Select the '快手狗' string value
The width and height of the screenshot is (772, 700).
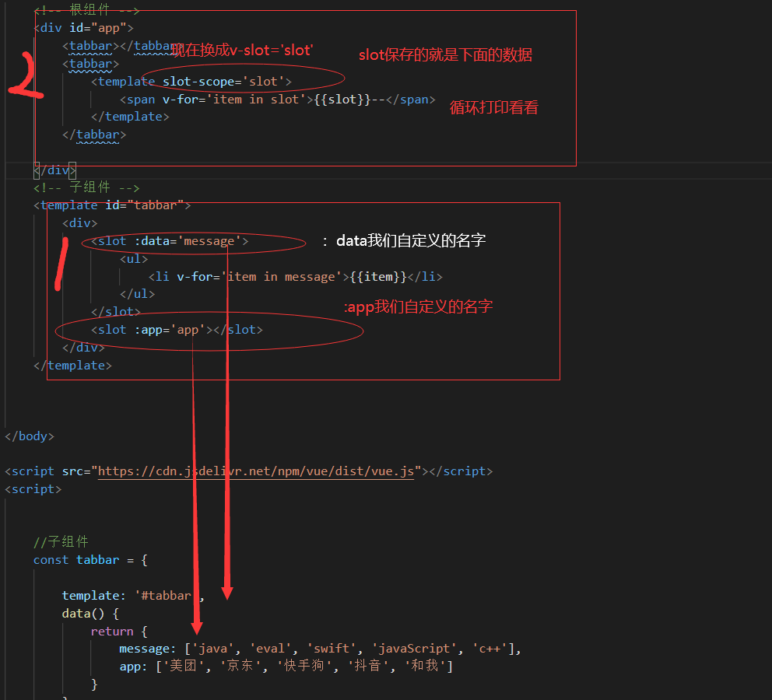[x=305, y=666]
